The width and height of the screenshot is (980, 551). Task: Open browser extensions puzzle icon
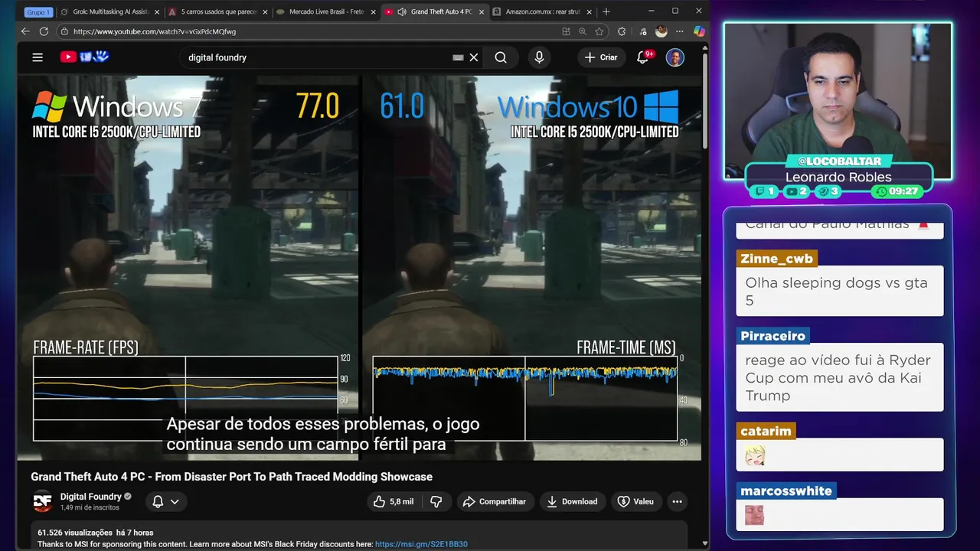point(622,31)
